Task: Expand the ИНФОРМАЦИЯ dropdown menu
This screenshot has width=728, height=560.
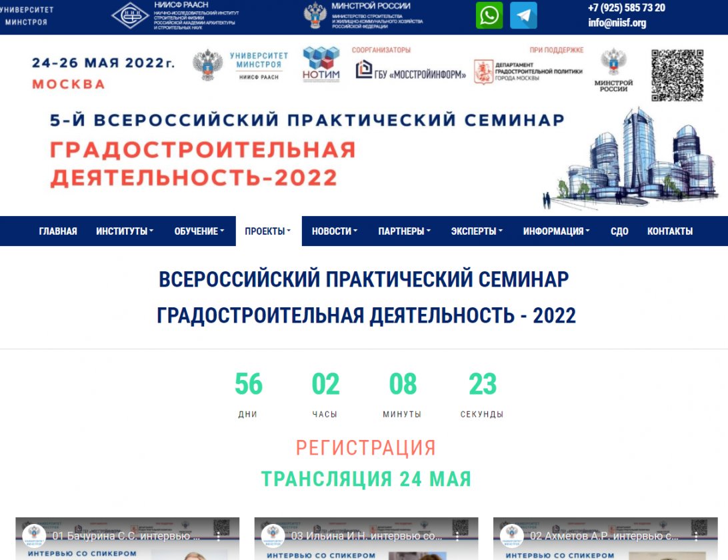Action: pos(556,231)
